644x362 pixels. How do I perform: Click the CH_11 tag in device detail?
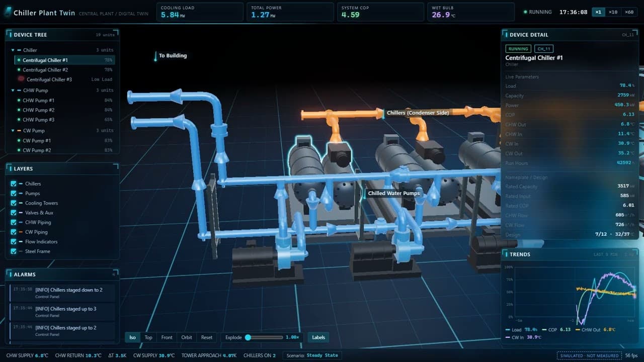click(544, 49)
